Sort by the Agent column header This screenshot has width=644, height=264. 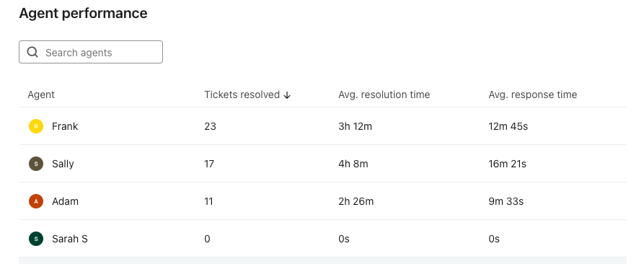coord(41,94)
